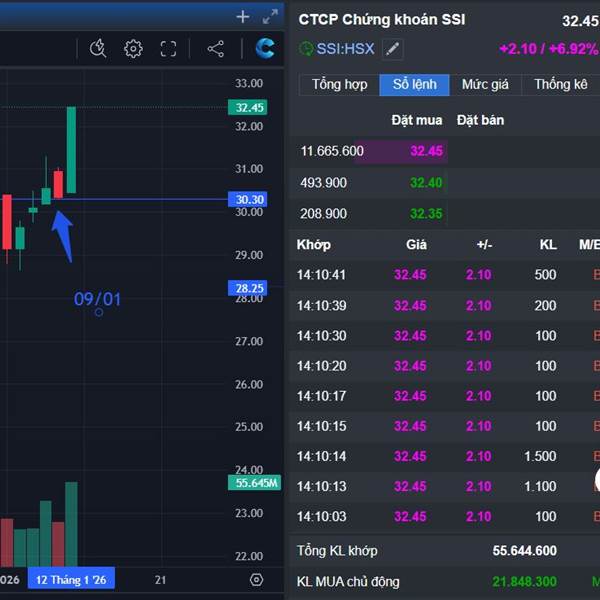The width and height of the screenshot is (600, 600).
Task: Click the green clock icon beside SSI:HSX
Action: click(x=306, y=49)
